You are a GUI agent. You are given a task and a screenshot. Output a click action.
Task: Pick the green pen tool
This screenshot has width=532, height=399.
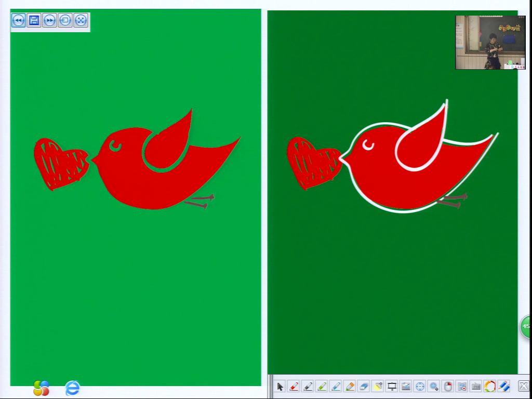pos(322,387)
